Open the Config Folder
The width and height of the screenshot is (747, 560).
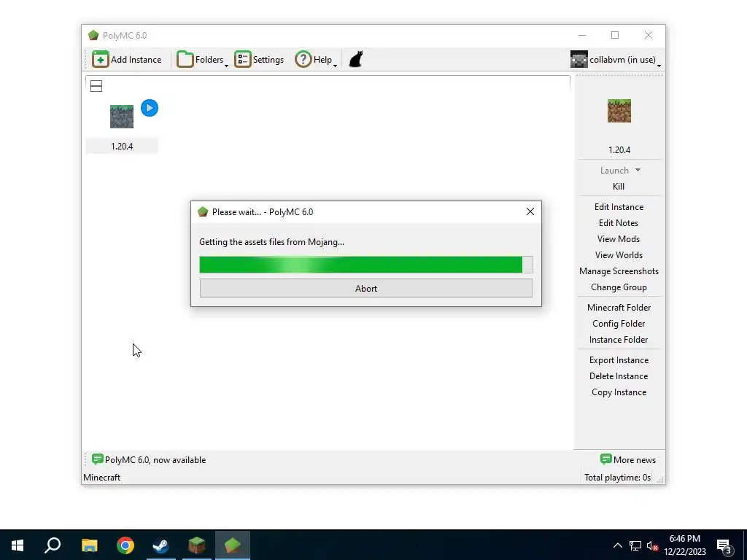619,324
